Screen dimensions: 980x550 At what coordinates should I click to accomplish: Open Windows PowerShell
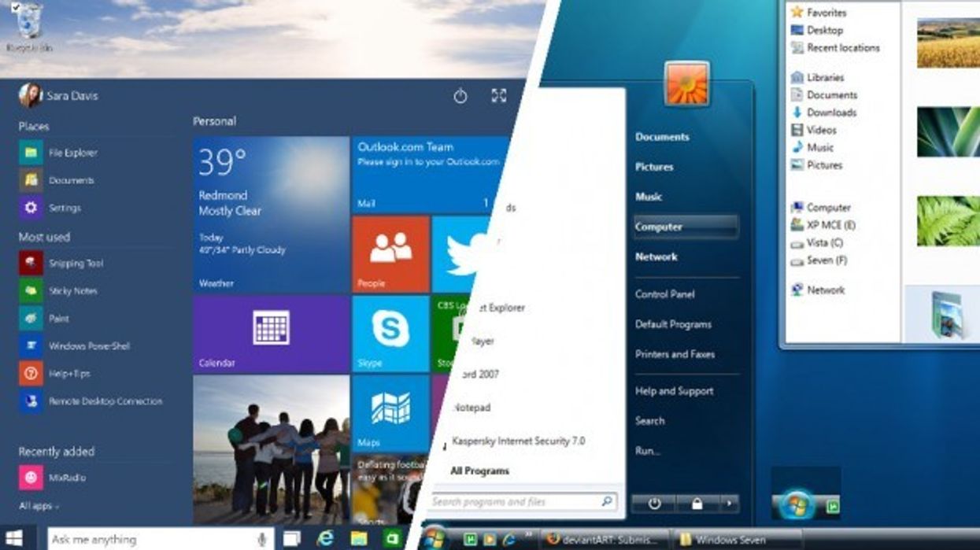88,346
